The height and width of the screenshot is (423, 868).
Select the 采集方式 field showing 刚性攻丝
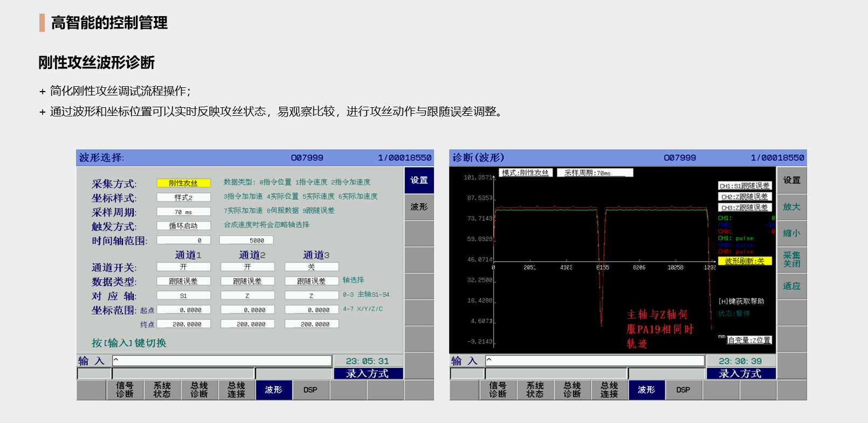(x=183, y=183)
